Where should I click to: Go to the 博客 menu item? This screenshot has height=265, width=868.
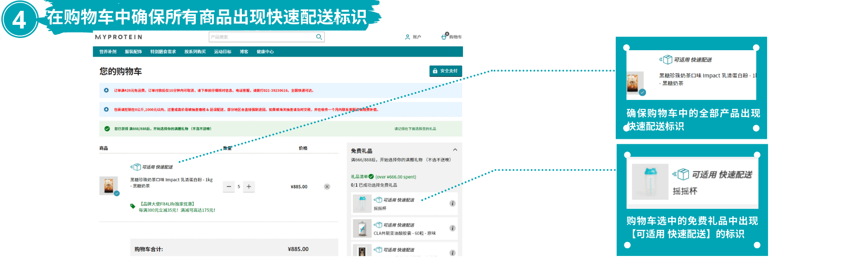point(244,52)
